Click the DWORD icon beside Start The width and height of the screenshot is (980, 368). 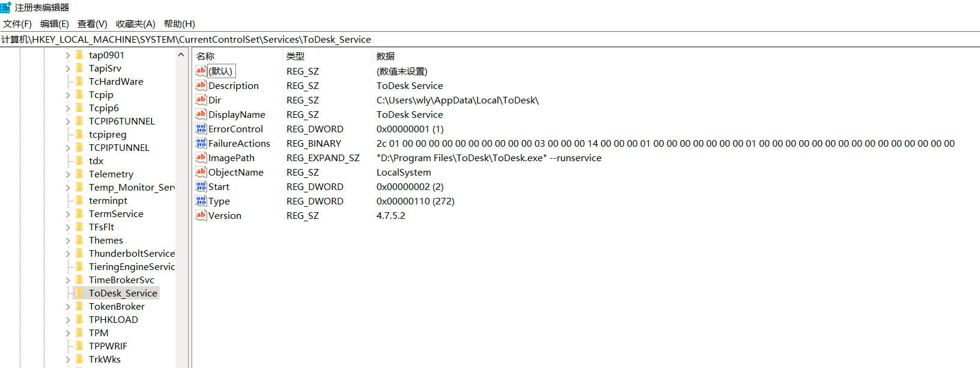(201, 186)
